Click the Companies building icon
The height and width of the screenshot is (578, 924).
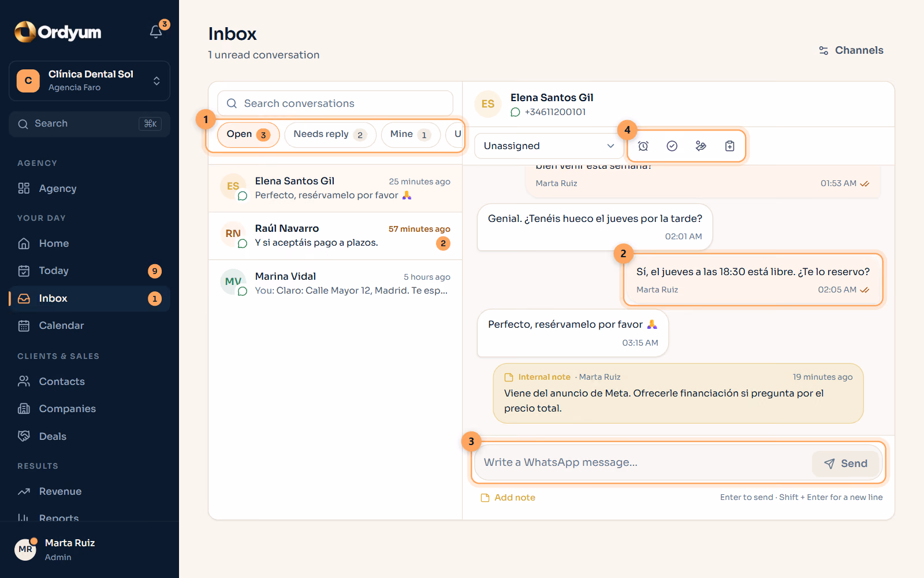click(x=24, y=409)
